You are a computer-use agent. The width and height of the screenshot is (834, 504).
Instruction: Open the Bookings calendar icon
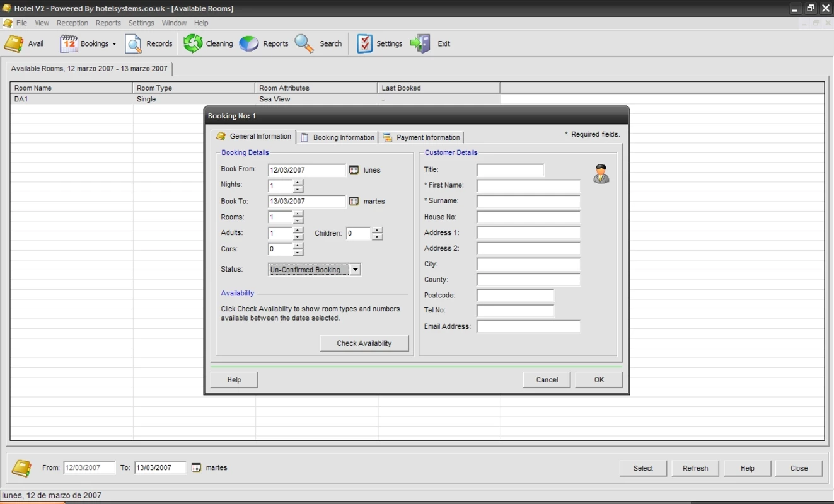tap(69, 43)
